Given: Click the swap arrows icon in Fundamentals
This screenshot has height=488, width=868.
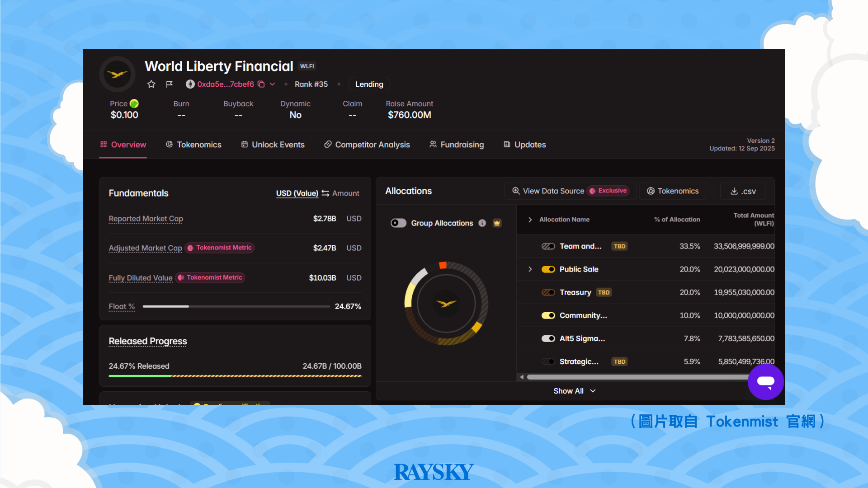Looking at the screenshot, I should (x=325, y=193).
